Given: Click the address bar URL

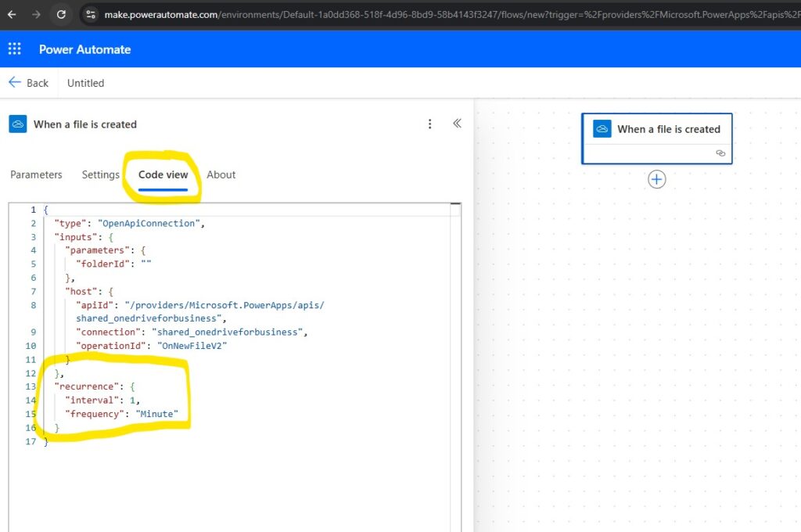Looking at the screenshot, I should tap(451, 14).
